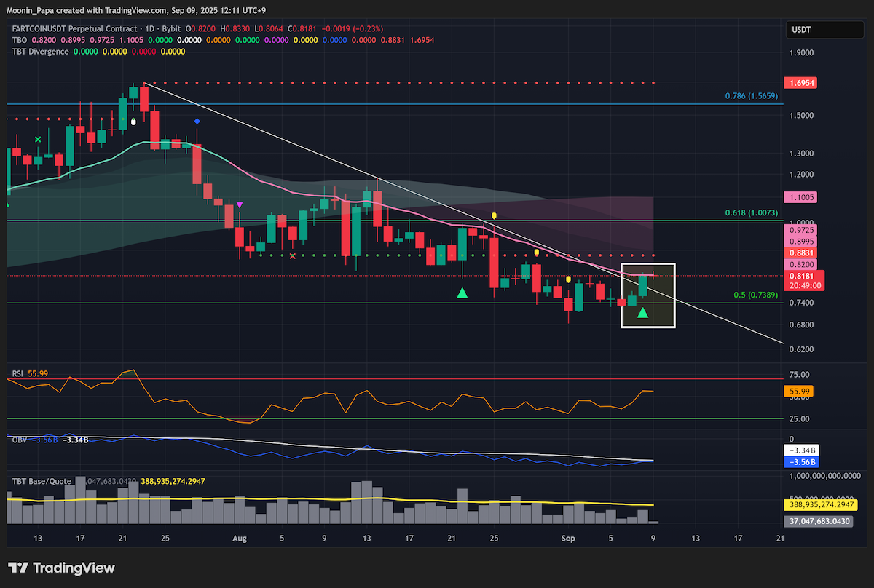Click the 0.618 (1.0073) Fibonacci level label

[x=752, y=213]
